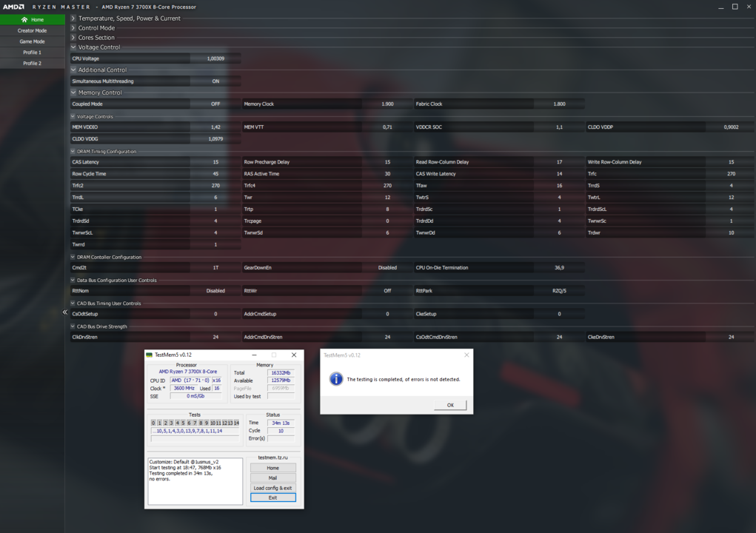The width and height of the screenshot is (756, 533).
Task: Click the GearDownEn Disabled value
Action: tap(387, 268)
